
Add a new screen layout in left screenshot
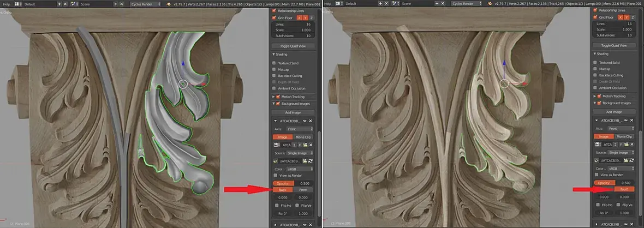pos(59,4)
